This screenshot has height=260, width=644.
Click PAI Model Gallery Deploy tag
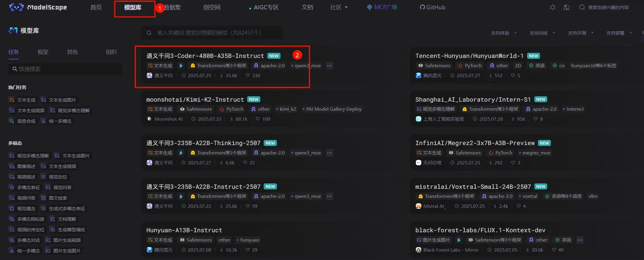click(331, 109)
